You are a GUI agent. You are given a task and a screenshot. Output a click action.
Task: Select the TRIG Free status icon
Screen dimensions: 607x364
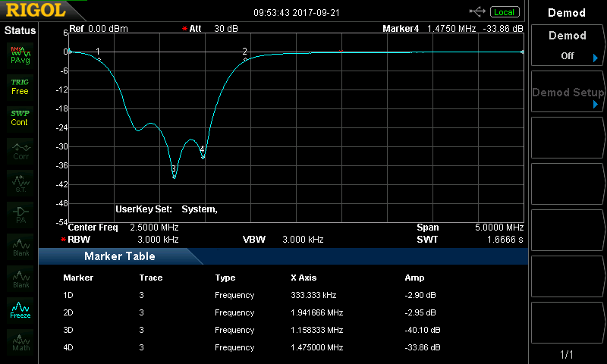tap(20, 86)
